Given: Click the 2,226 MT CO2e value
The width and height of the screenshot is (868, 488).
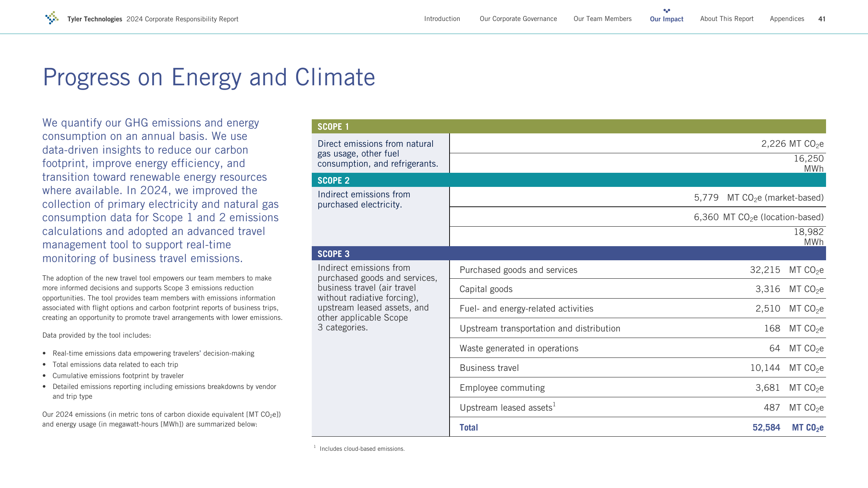Looking at the screenshot, I should [x=792, y=144].
